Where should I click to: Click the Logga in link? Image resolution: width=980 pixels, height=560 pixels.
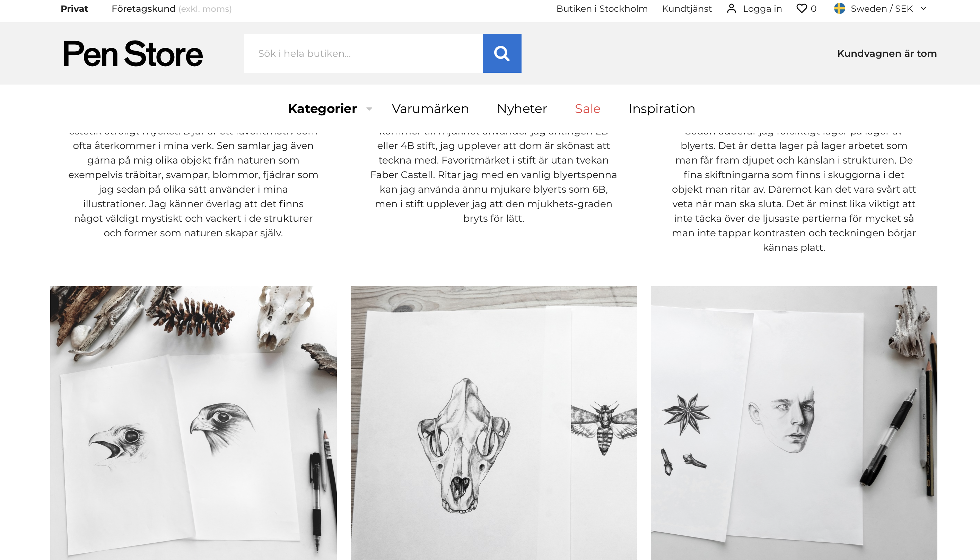[x=762, y=8]
